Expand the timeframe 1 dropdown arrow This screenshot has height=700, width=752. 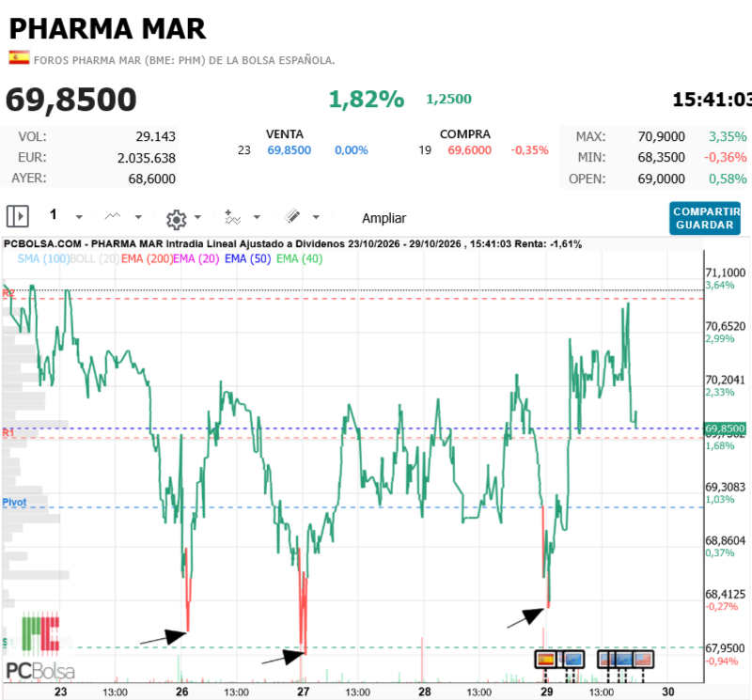[x=79, y=217]
